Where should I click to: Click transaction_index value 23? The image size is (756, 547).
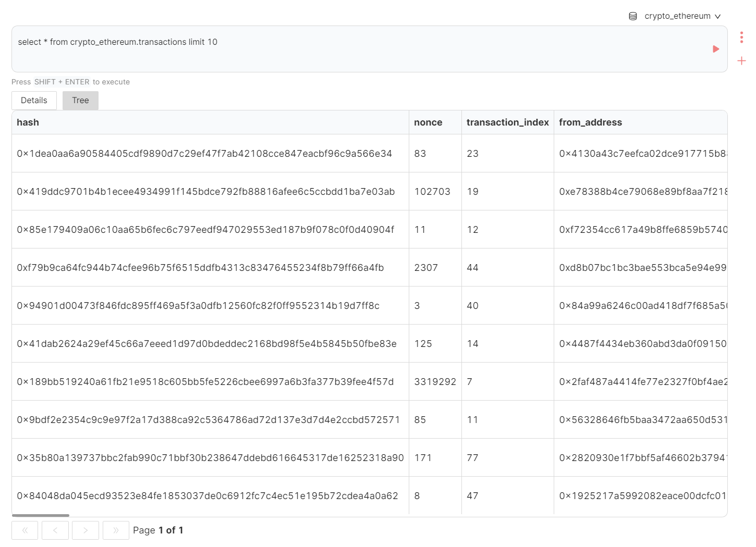pyautogui.click(x=473, y=154)
